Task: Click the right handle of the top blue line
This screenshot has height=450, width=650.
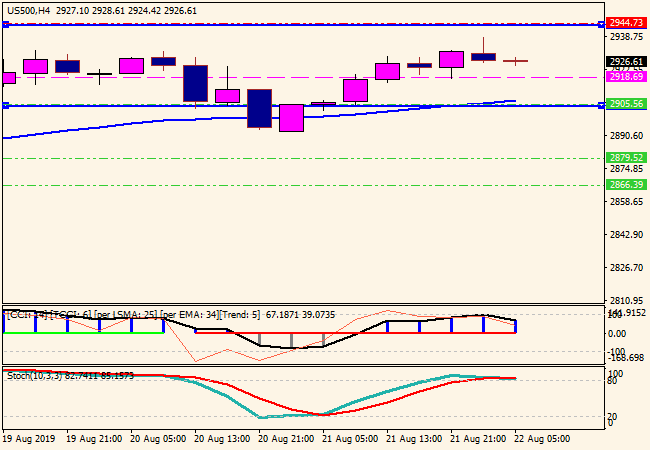Action: (x=600, y=23)
